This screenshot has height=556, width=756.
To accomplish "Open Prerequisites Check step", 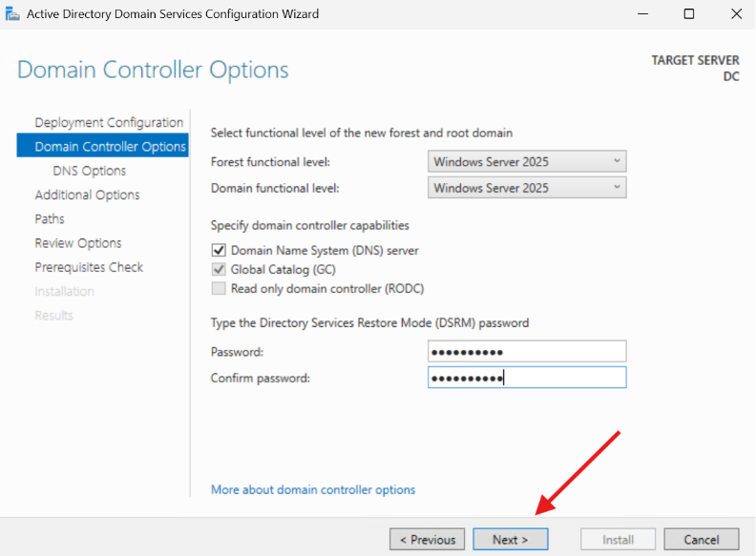I will click(89, 267).
